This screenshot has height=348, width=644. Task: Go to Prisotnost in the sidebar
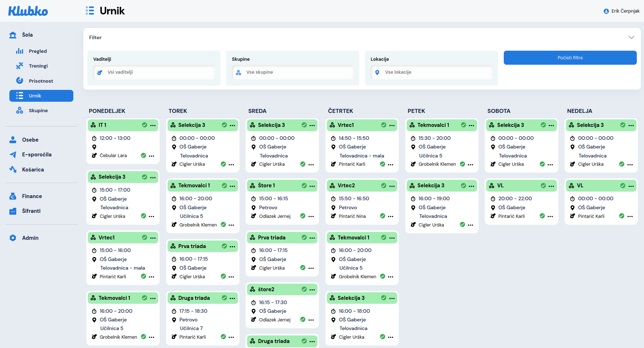tap(41, 81)
